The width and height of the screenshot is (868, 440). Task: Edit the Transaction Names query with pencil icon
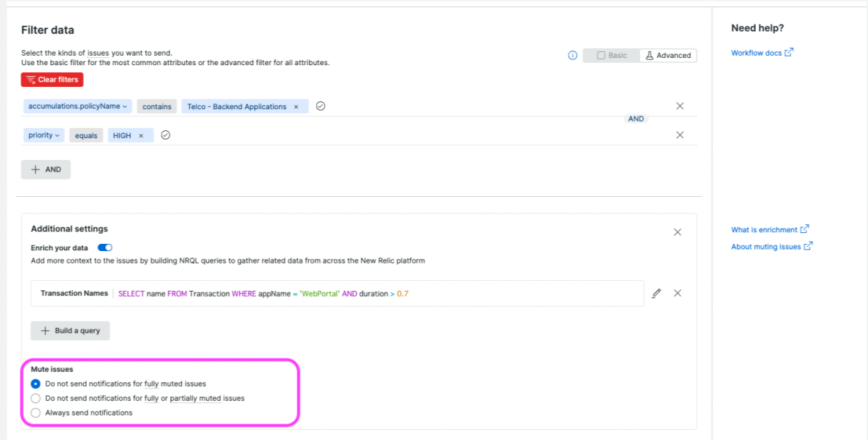click(656, 293)
